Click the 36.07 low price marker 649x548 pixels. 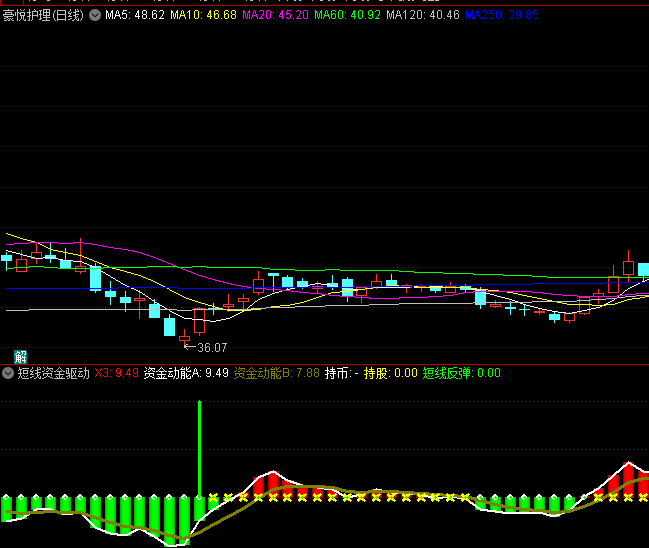212,348
